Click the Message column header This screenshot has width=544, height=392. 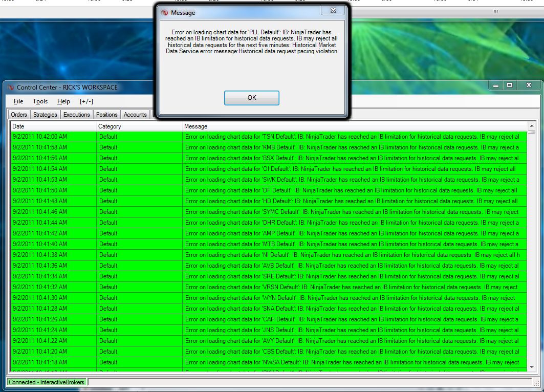click(354, 126)
